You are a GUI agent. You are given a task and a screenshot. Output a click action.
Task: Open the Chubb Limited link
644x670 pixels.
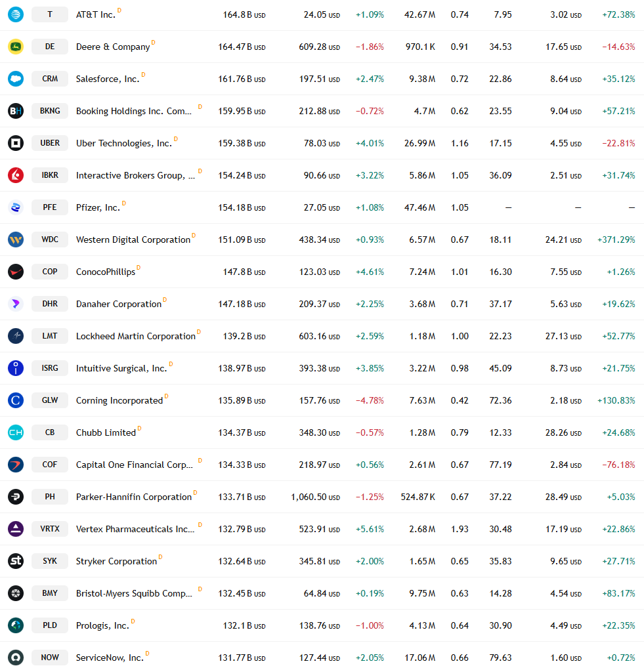coord(106,432)
